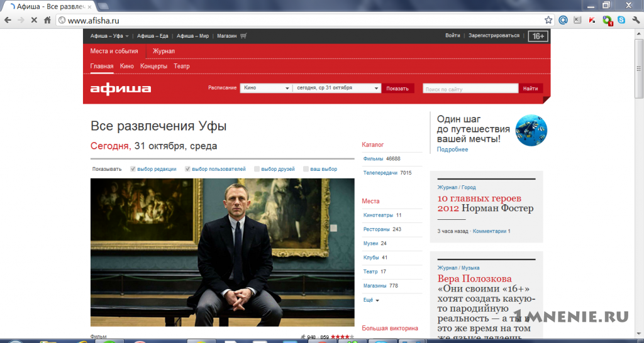Screen dimensions: 644x343
Task: Click the Войти login link
Action: pyautogui.click(x=453, y=36)
